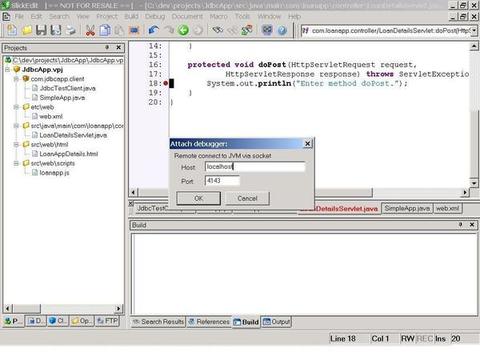Click the Find binoculars toolbar icon

218,30
